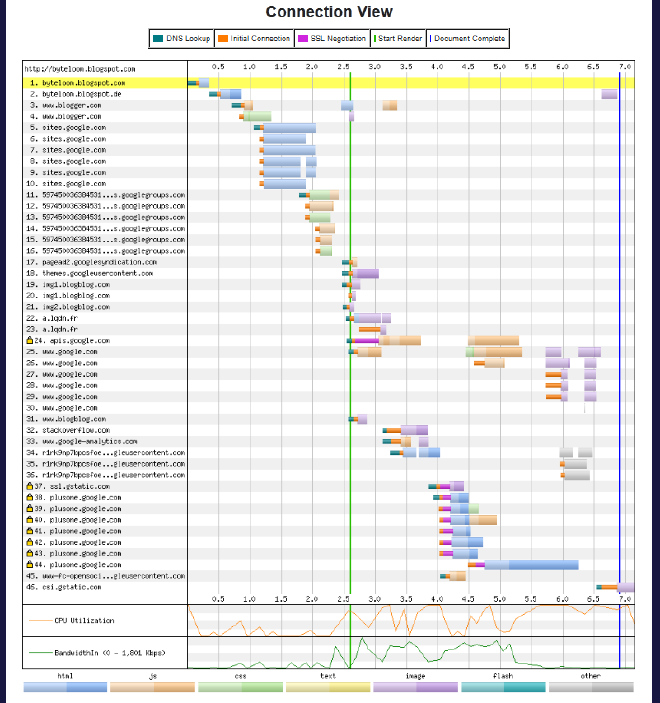
Task: Select row 18. themes.googleusercontent.com
Action: (x=329, y=273)
